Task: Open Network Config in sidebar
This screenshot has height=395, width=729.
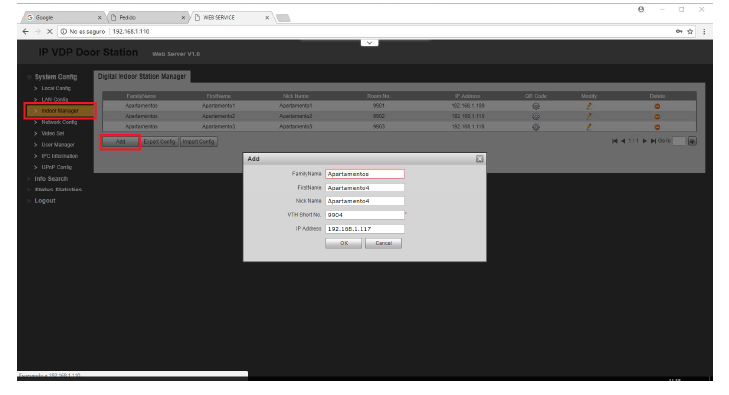Action: (x=59, y=122)
